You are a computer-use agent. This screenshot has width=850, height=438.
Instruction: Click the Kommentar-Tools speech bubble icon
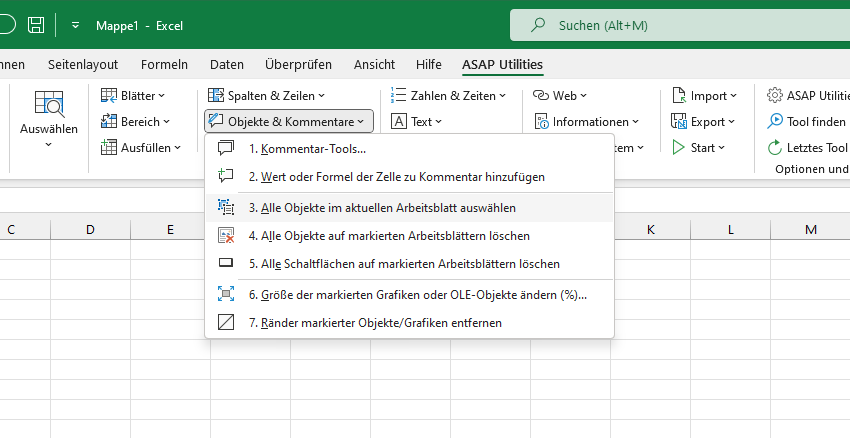[226, 148]
